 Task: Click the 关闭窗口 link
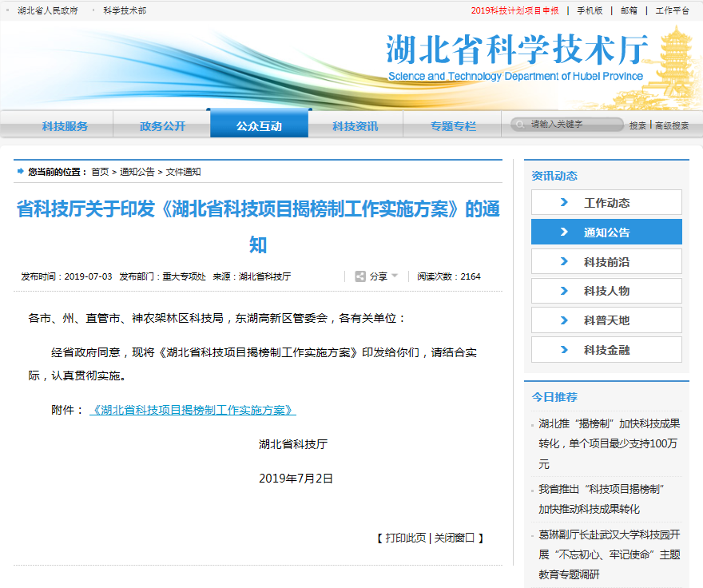coord(454,538)
